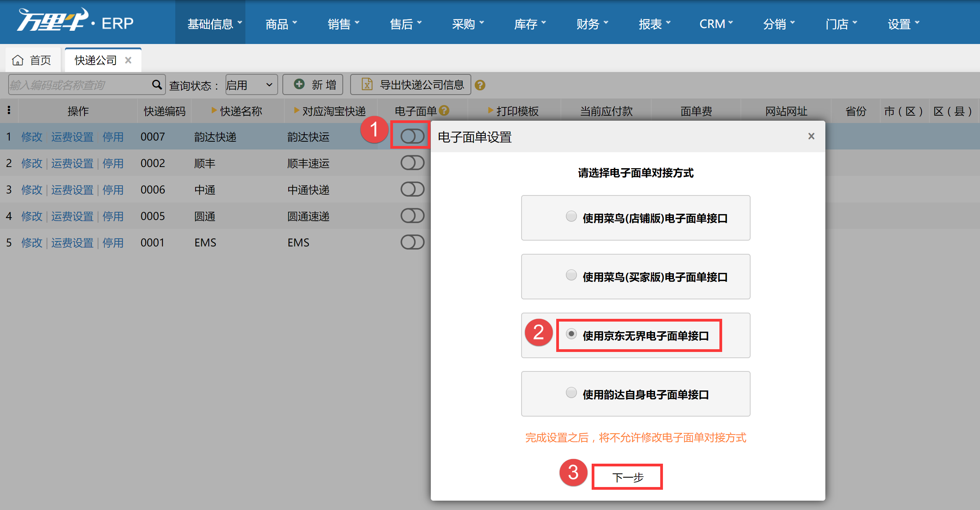
Task: Open the column options three-dot icon
Action: [9, 111]
